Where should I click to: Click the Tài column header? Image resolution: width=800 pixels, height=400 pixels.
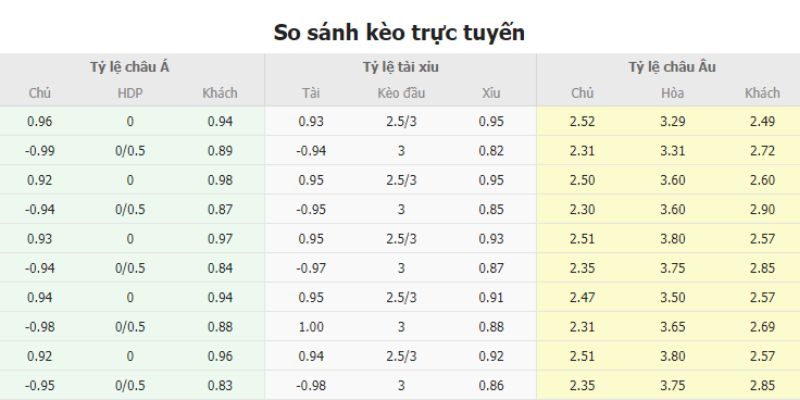pos(311,94)
